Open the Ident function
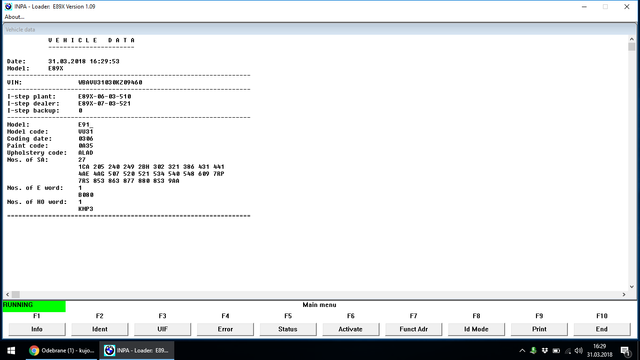Screen dimensions: 640x360 pyautogui.click(x=100, y=329)
